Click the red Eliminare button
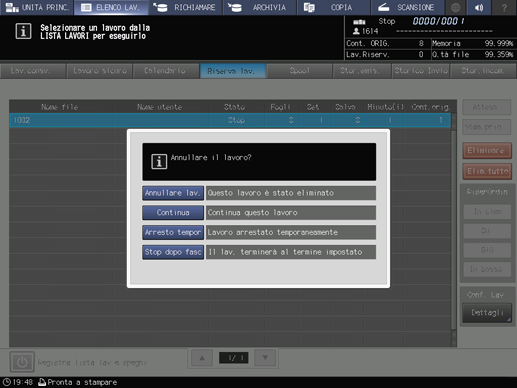Screen dimensions: 517x388 (487, 151)
